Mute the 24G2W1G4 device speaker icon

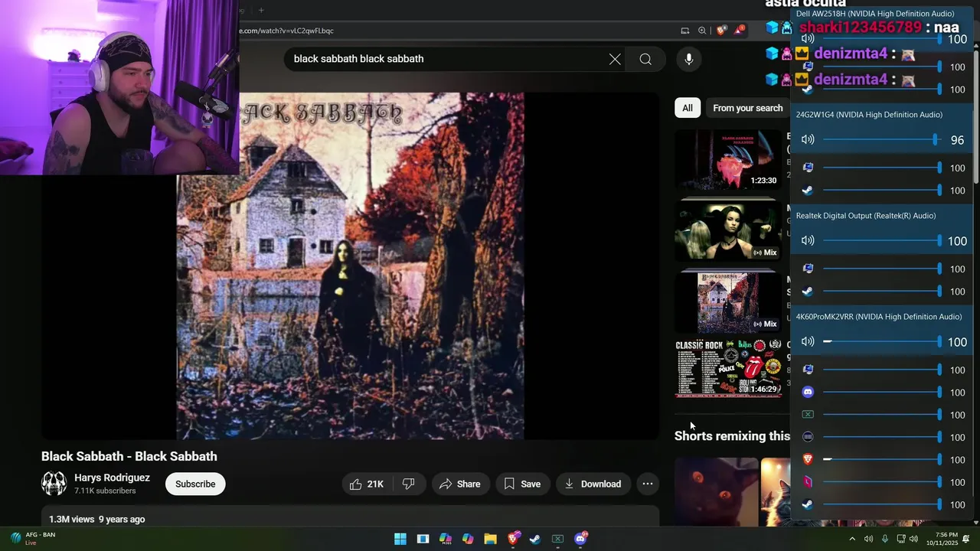808,139
